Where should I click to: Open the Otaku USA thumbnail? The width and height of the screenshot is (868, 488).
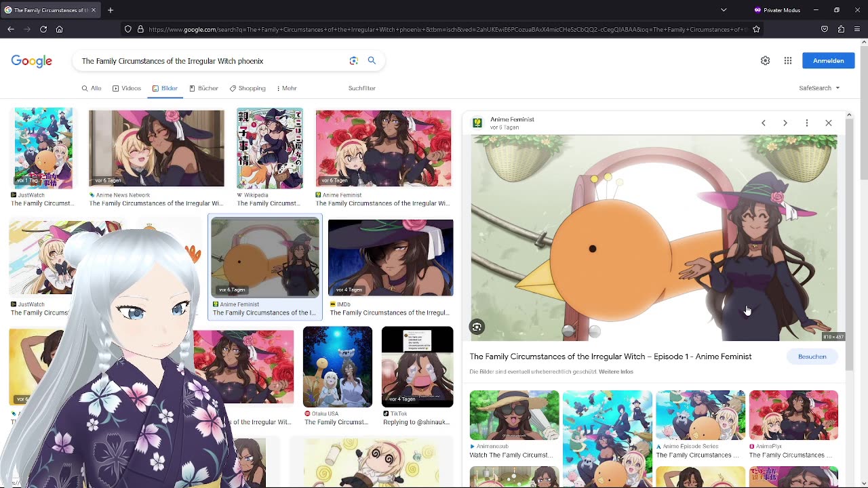[338, 367]
